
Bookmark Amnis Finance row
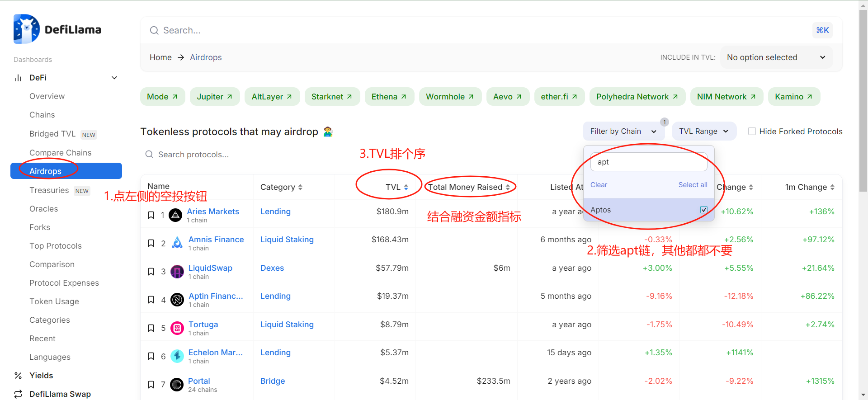pos(151,243)
